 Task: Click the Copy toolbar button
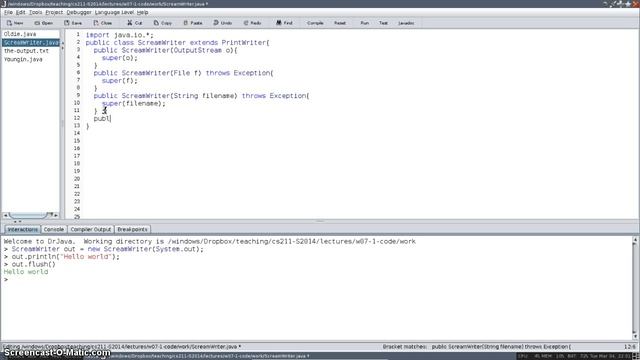[163, 23]
